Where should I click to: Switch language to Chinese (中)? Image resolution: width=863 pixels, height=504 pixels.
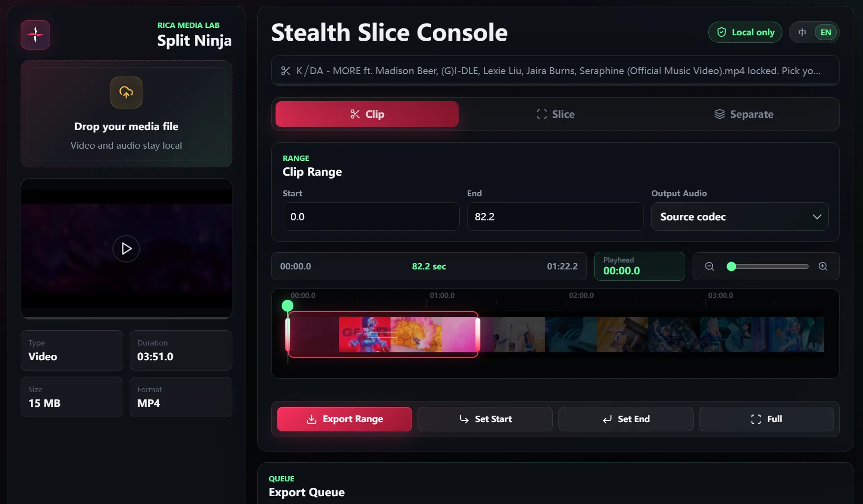click(x=802, y=32)
